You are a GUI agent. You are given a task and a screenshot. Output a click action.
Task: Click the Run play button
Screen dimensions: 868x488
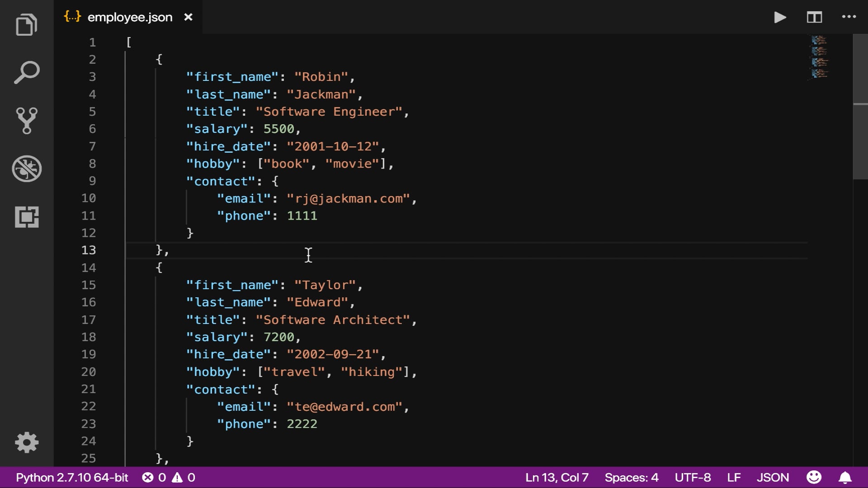[780, 17]
